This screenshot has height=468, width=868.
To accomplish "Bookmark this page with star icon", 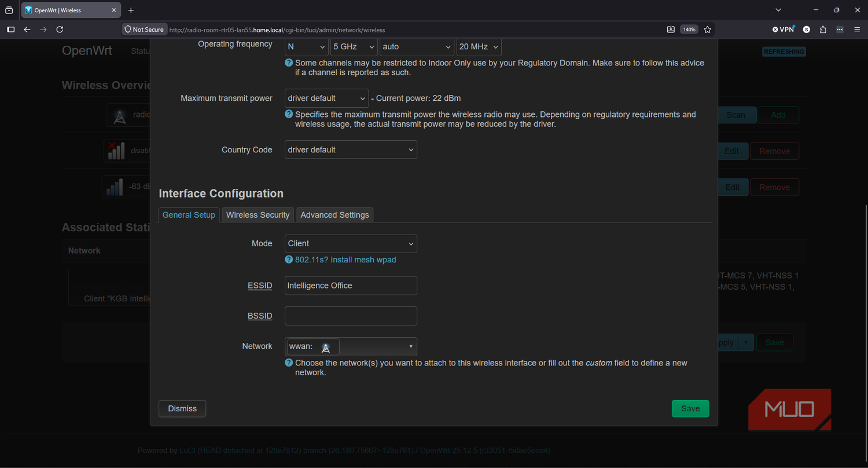I will point(707,30).
